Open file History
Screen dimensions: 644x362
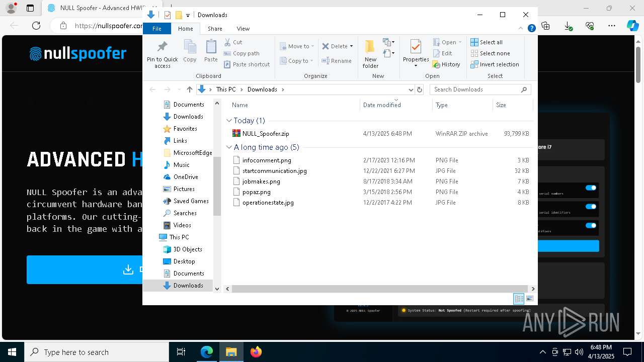pos(446,64)
